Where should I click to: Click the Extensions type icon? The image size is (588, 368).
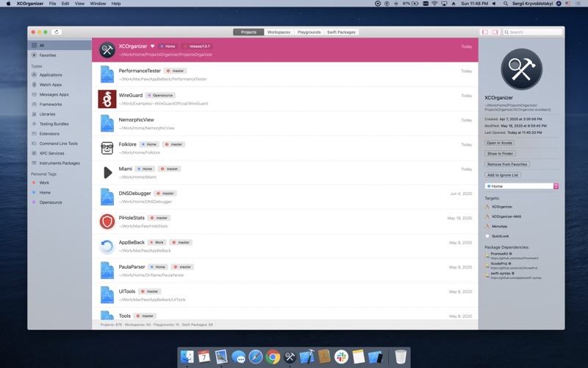(x=34, y=133)
